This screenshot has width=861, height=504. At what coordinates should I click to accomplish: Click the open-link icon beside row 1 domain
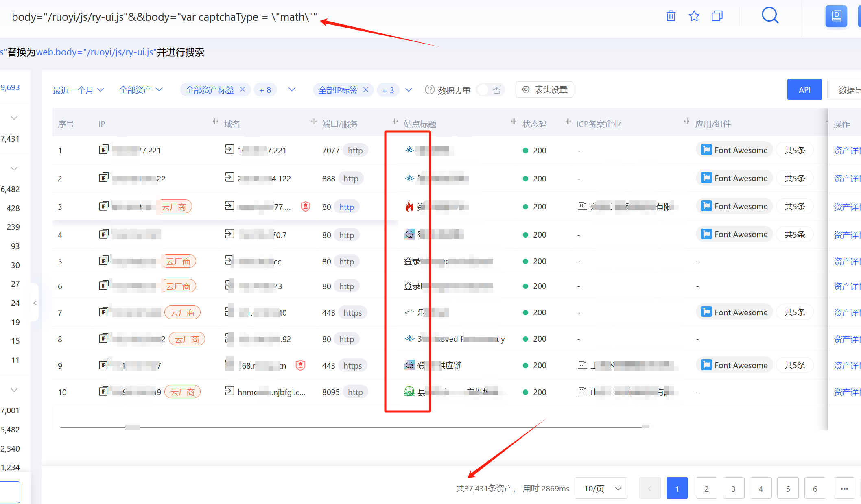click(x=229, y=150)
